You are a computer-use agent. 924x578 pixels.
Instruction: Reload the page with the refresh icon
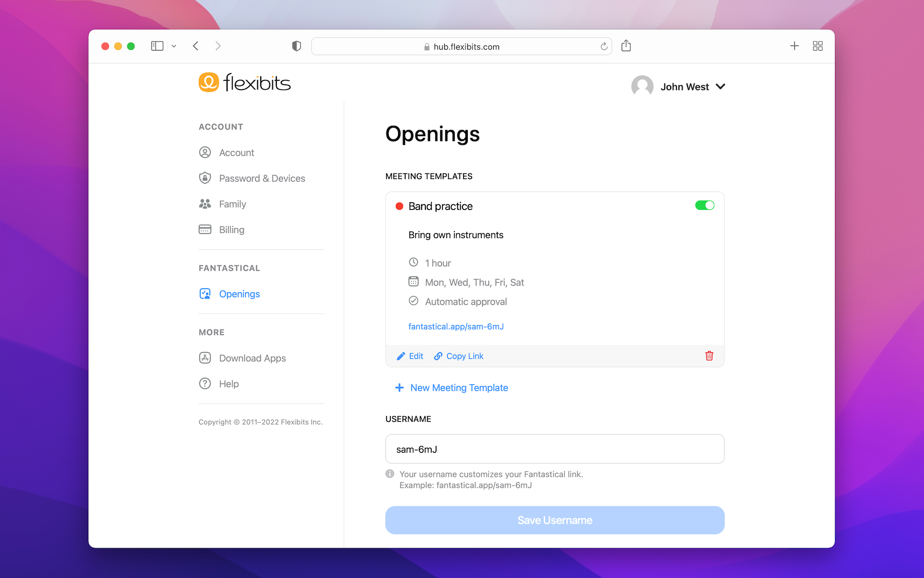click(604, 47)
